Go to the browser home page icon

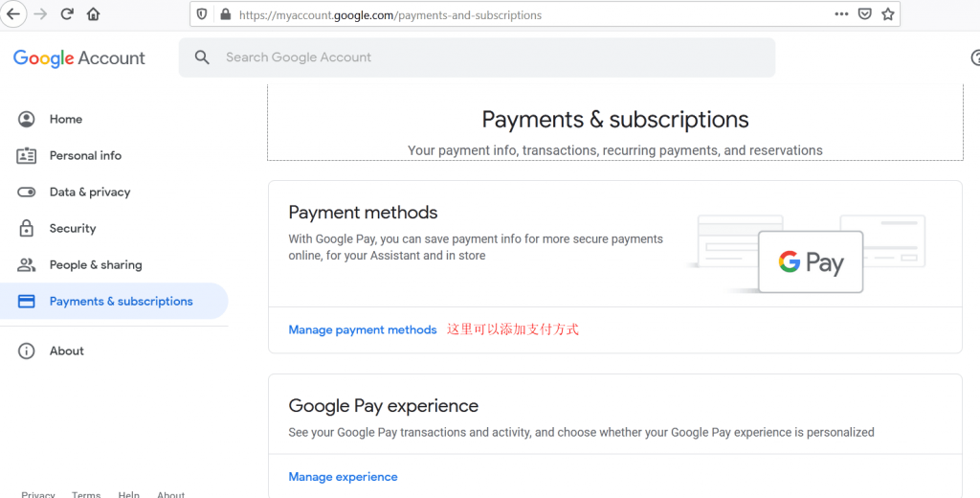point(93,13)
